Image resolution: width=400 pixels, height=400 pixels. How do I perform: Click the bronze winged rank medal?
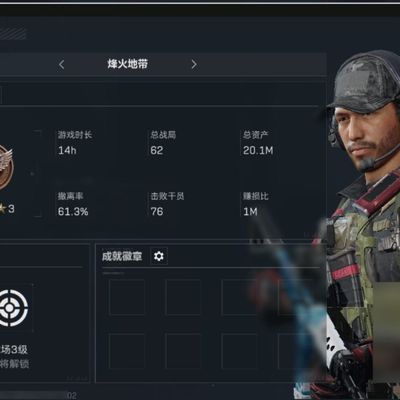click(x=4, y=167)
